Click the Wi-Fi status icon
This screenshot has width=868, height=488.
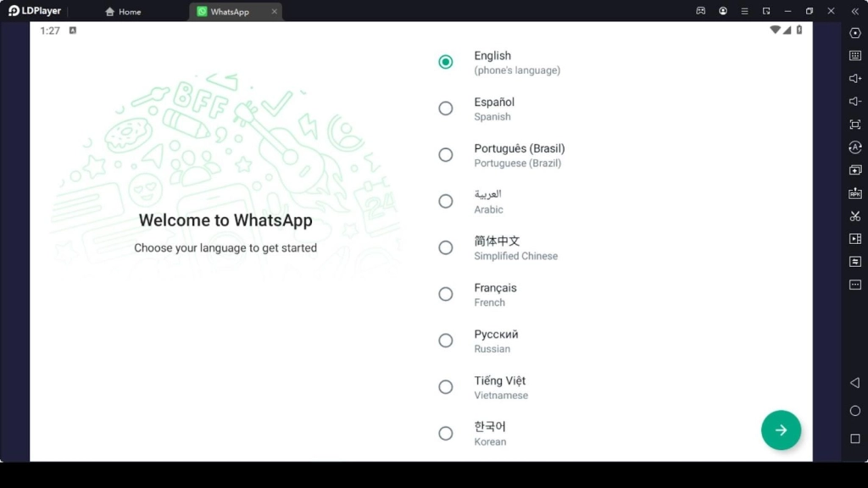click(x=775, y=30)
